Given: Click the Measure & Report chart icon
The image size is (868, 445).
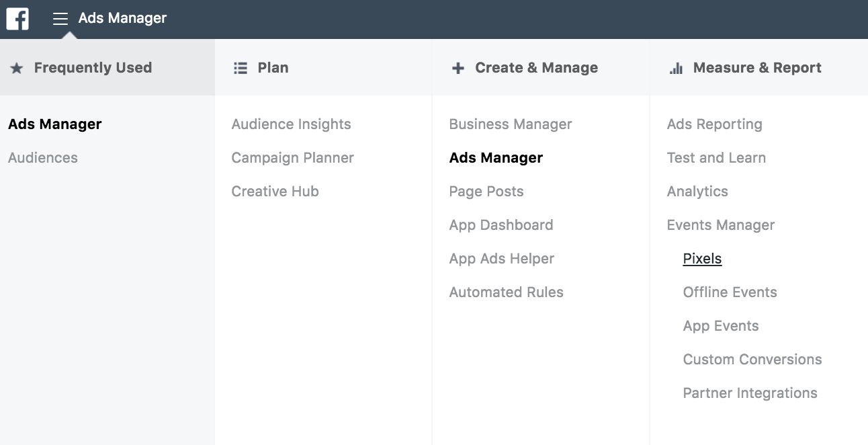Looking at the screenshot, I should click(x=676, y=68).
